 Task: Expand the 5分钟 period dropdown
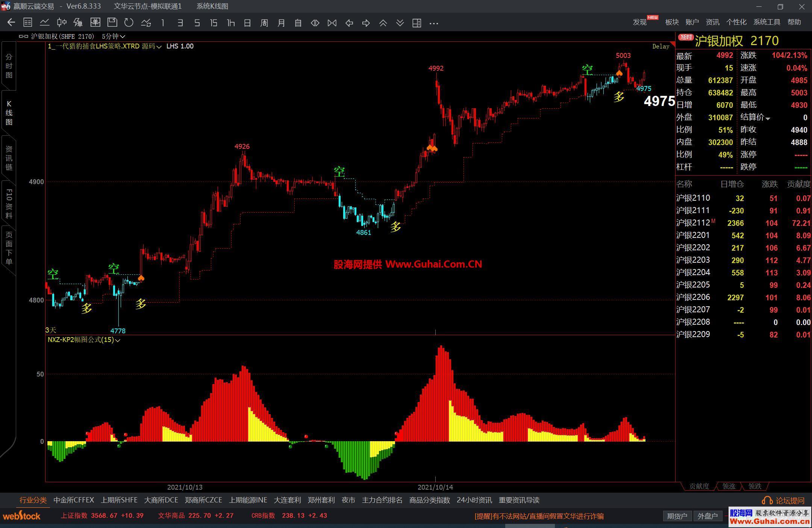coord(123,36)
